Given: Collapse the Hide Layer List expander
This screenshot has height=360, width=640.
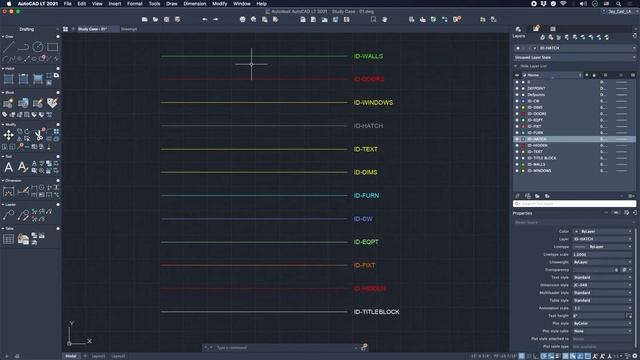Looking at the screenshot, I should [516, 66].
